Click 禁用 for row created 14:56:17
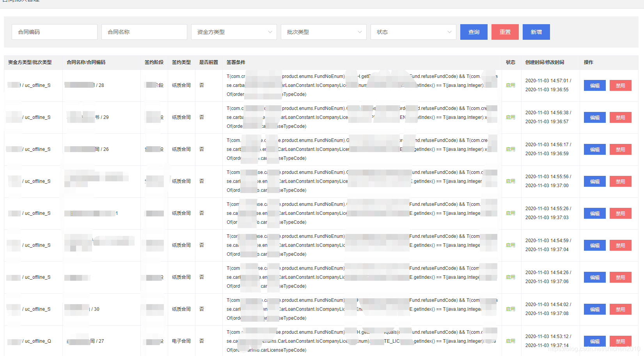 click(x=621, y=149)
